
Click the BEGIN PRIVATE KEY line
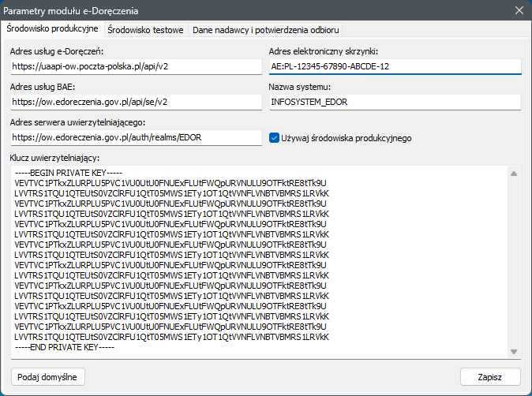tap(69, 173)
